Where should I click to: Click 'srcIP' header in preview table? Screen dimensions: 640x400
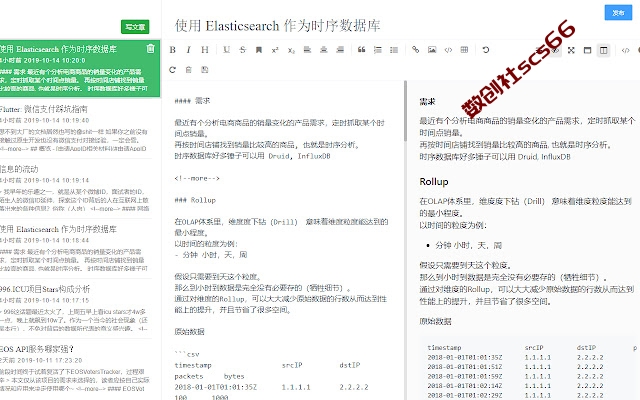point(534,348)
